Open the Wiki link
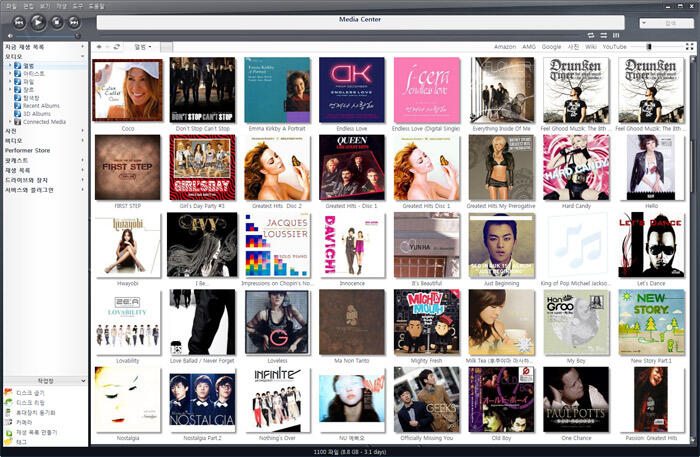 point(591,47)
